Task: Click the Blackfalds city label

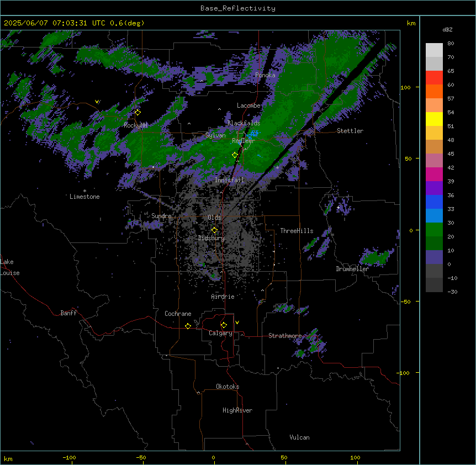Action: coord(244,123)
